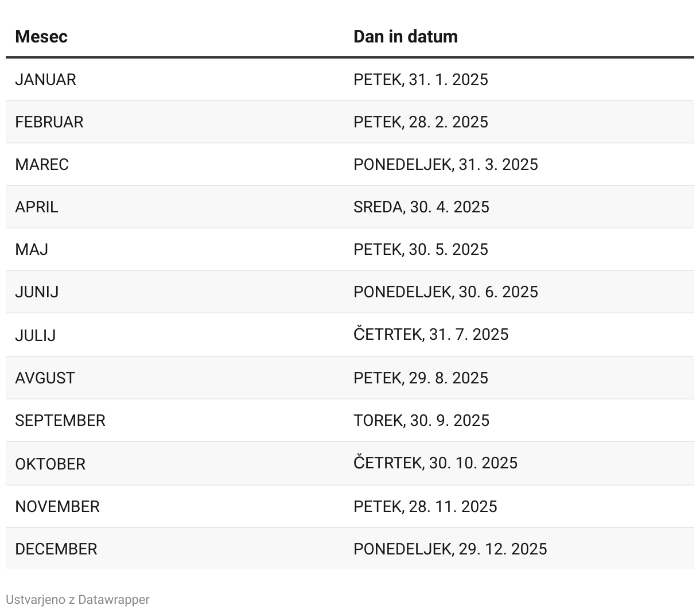700x613 pixels.
Task: Select the MAJ month cell
Action: (x=32, y=249)
